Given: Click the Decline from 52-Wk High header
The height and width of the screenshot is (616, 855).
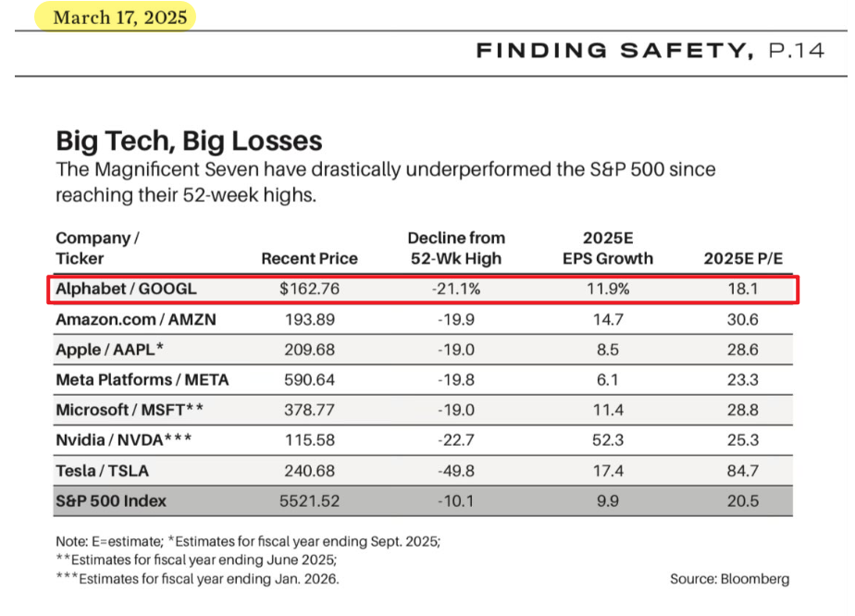Looking at the screenshot, I should coord(456,248).
